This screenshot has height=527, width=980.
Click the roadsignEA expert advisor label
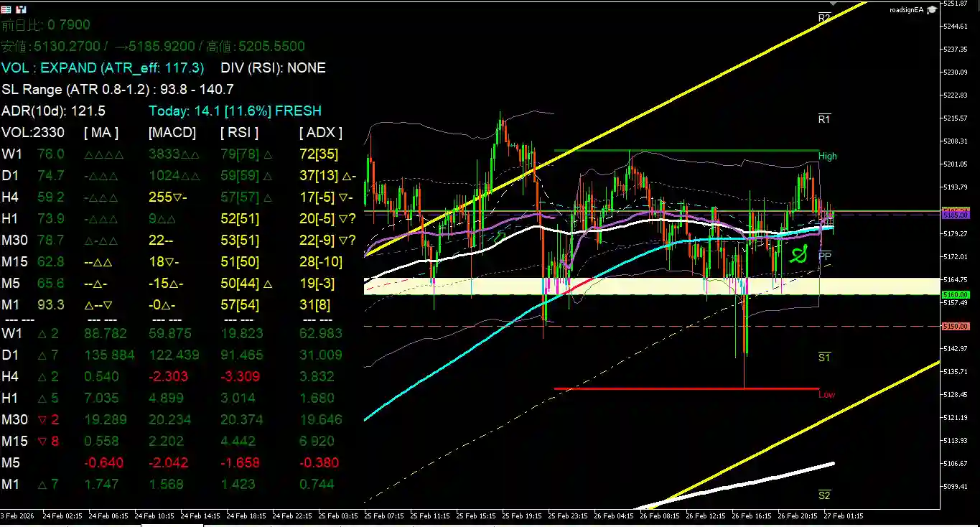907,10
